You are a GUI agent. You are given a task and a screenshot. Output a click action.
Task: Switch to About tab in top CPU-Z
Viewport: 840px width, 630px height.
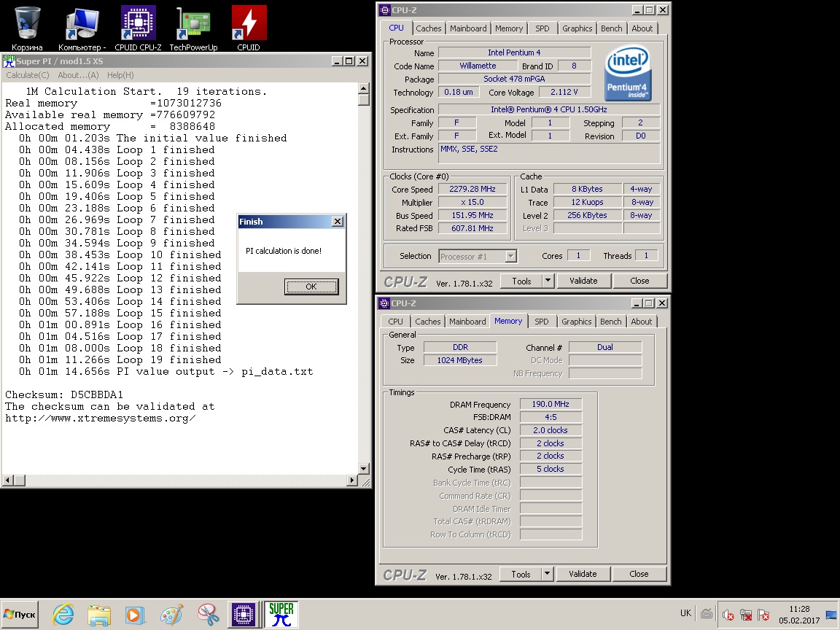tap(642, 28)
